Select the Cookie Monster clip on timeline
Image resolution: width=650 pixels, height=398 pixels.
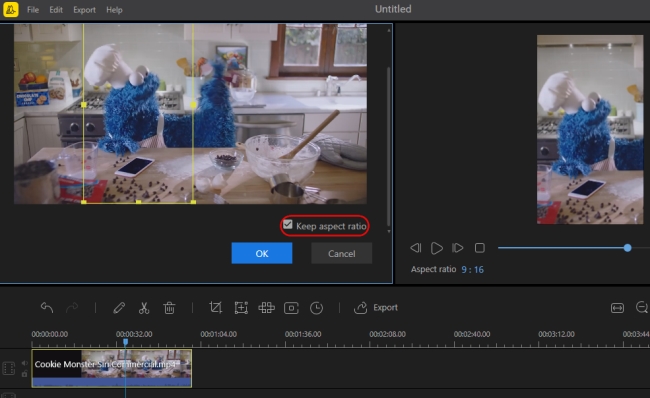click(x=112, y=368)
